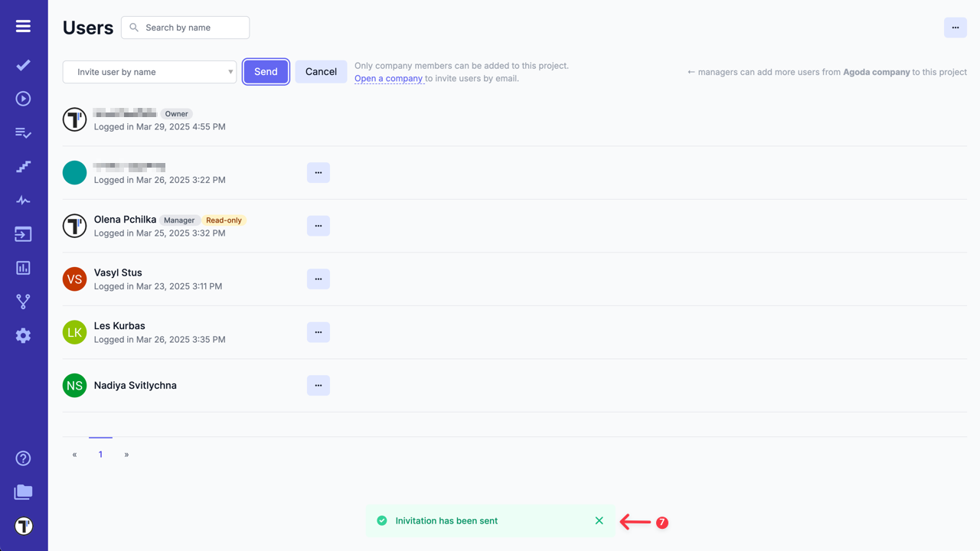Click the import arrow icon in sidebar
Viewport: 980px width, 551px height.
coord(23,233)
